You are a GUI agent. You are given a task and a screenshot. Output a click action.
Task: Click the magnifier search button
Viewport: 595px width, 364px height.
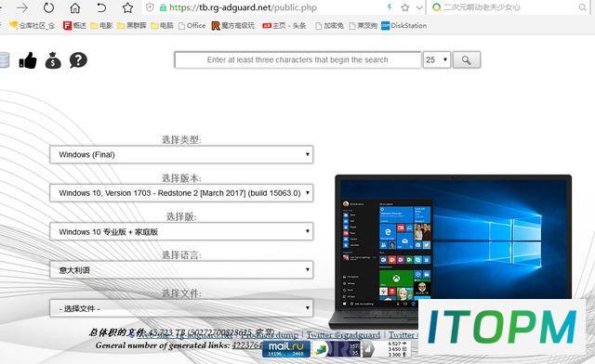coord(467,60)
